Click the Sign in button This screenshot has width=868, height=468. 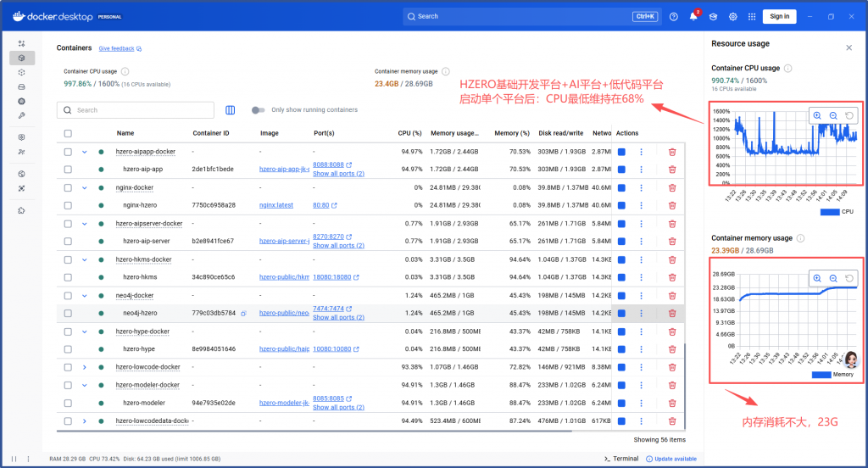tap(779, 16)
